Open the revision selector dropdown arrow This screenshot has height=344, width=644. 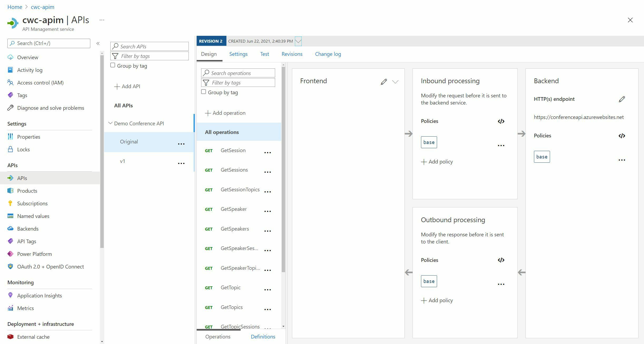tap(298, 41)
